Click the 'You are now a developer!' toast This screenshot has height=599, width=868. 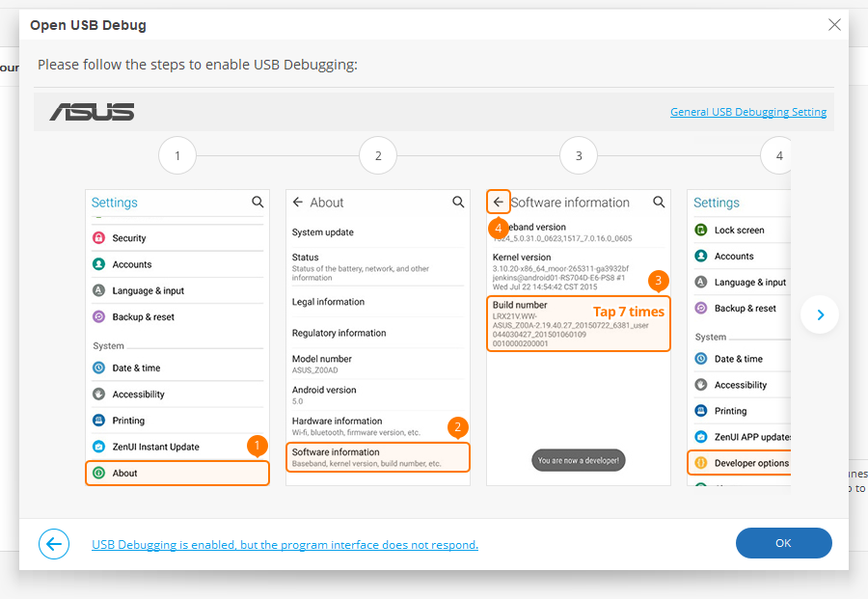pos(579,460)
